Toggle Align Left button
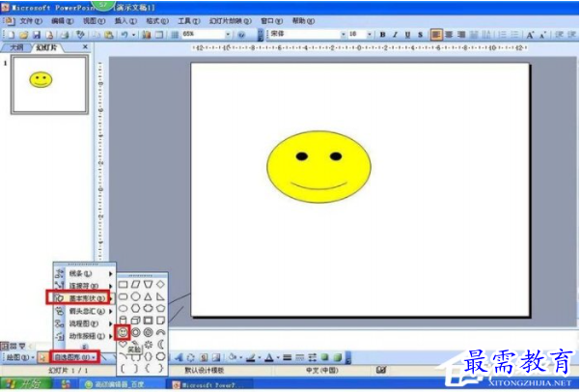 (x=436, y=35)
